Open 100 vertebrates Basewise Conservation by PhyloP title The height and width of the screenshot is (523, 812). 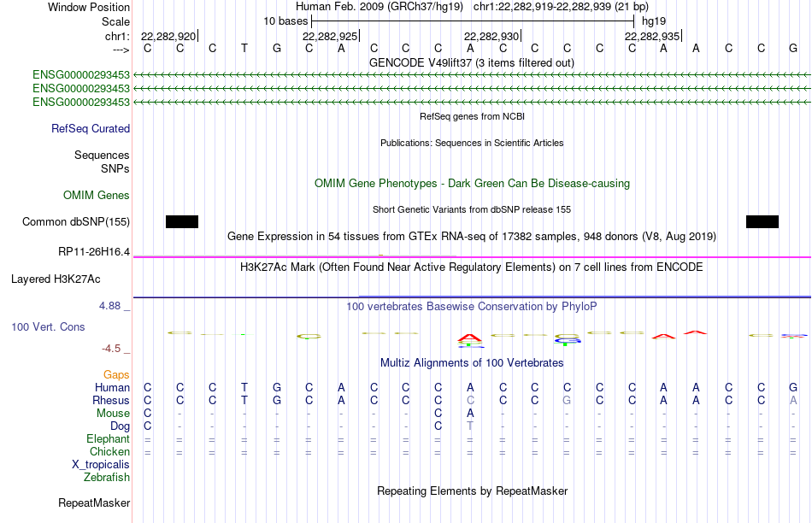point(472,307)
